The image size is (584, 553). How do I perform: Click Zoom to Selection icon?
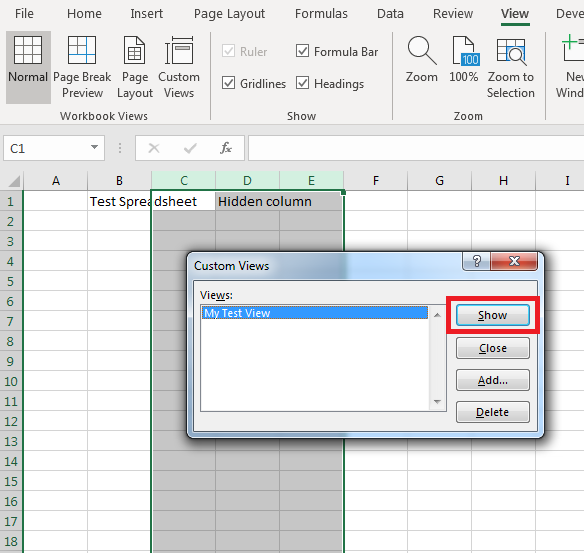pyautogui.click(x=511, y=52)
